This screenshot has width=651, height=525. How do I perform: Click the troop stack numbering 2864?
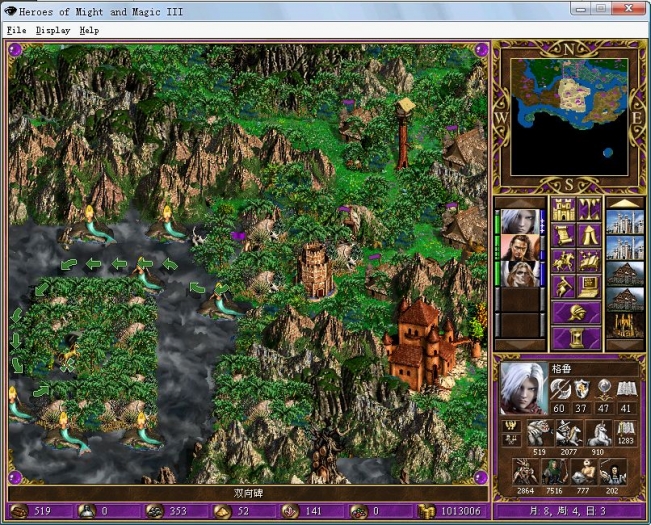point(525,472)
